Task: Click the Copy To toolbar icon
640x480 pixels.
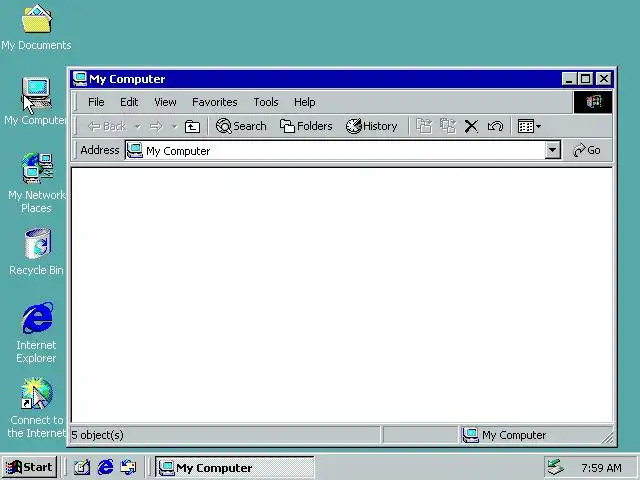Action: coord(448,126)
